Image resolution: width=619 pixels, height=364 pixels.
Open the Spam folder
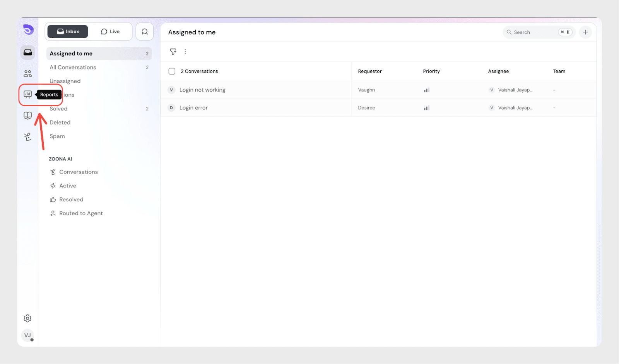pyautogui.click(x=57, y=136)
